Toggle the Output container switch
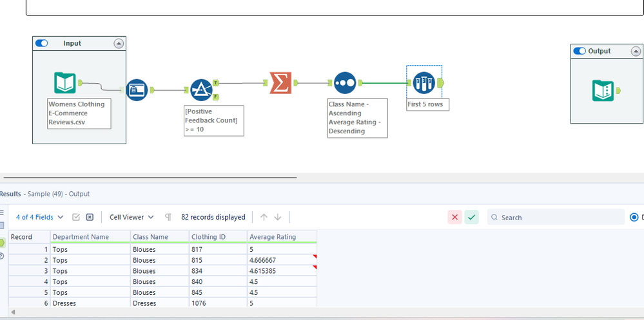 (580, 51)
